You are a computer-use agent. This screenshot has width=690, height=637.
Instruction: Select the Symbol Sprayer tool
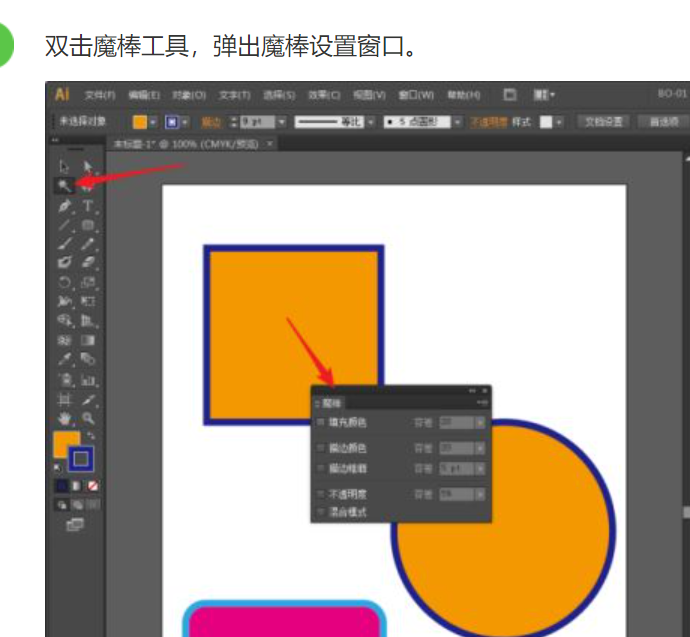(x=65, y=380)
